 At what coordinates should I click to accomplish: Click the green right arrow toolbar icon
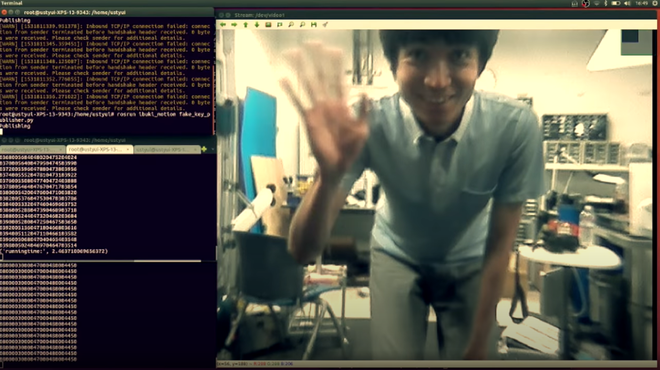234,25
